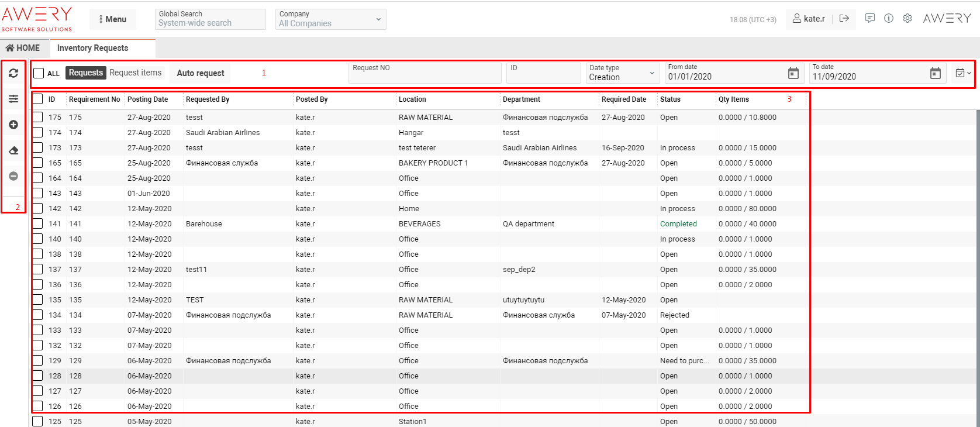The height and width of the screenshot is (427, 980).
Task: Open the main Menu
Action: click(x=113, y=19)
